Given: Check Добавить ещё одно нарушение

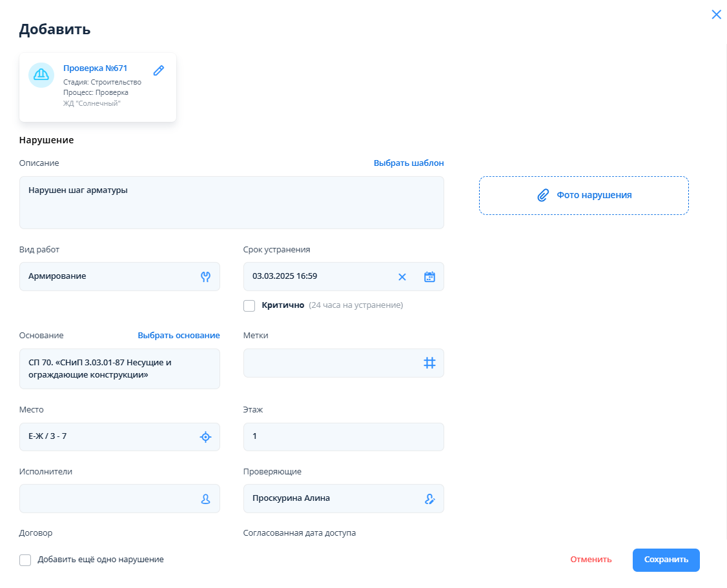Looking at the screenshot, I should tap(25, 560).
